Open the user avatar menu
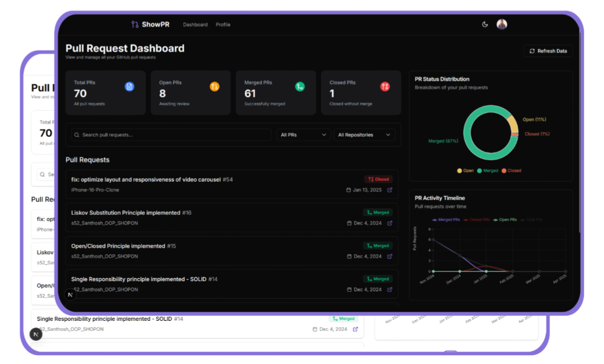604x364 pixels. point(501,24)
